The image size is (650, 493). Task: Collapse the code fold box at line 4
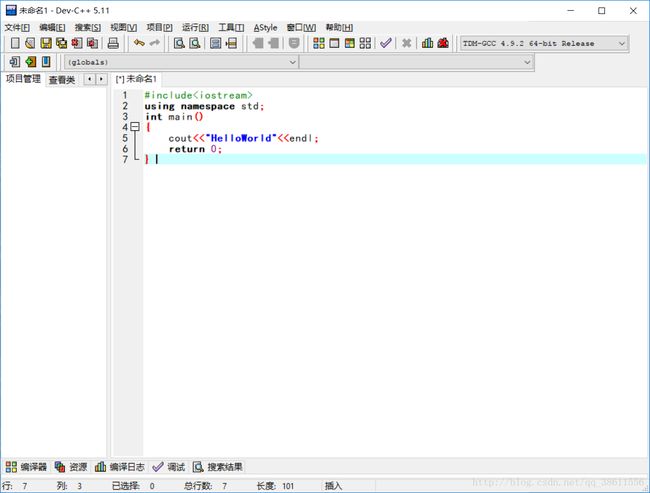(135, 127)
